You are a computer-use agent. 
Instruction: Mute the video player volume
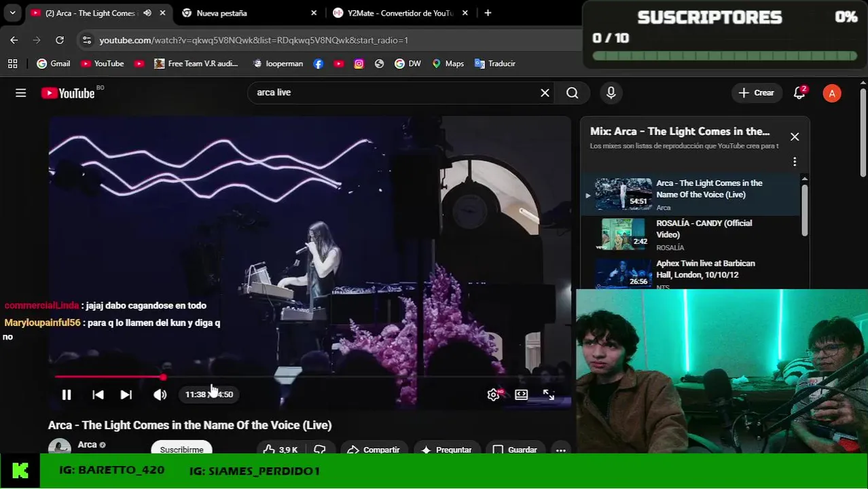[x=160, y=395]
